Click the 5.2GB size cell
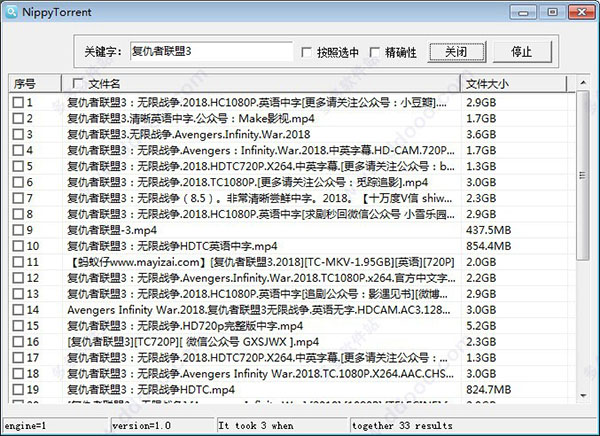The image size is (600, 436). click(x=481, y=326)
